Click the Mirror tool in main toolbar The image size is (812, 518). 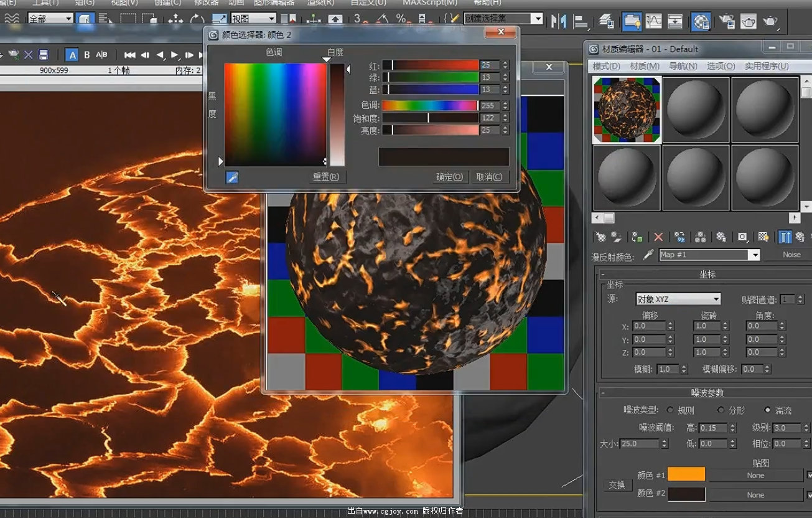(559, 21)
